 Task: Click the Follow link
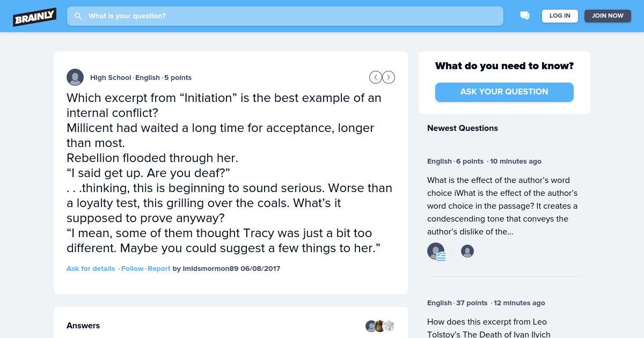[x=133, y=268]
